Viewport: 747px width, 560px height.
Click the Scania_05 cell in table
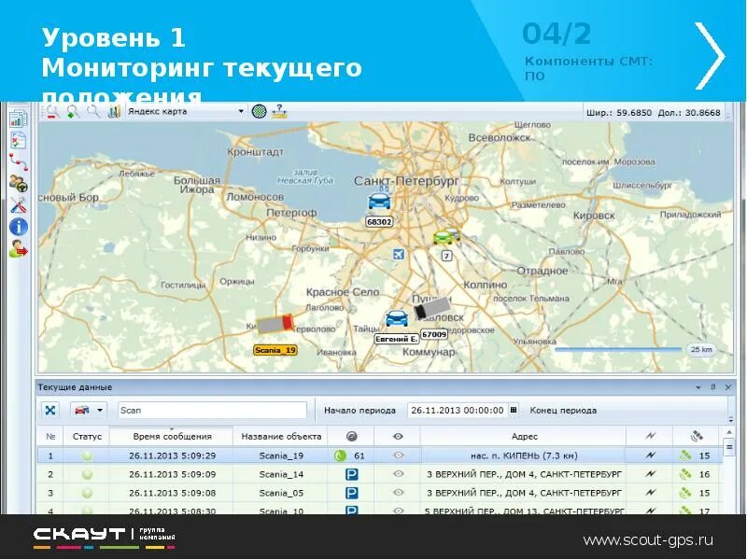[281, 493]
